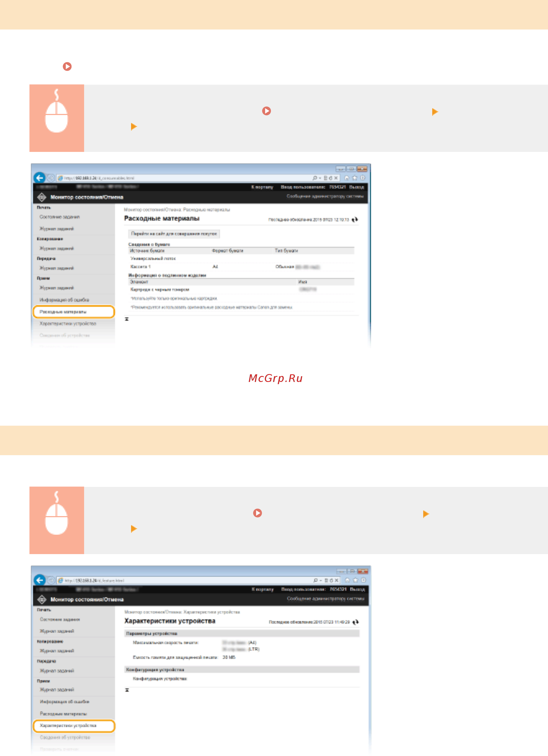Click favorites star in the d_feature.html browser toolbar
Image resolution: width=548 pixels, height=756 pixels.
pyautogui.click(x=356, y=580)
